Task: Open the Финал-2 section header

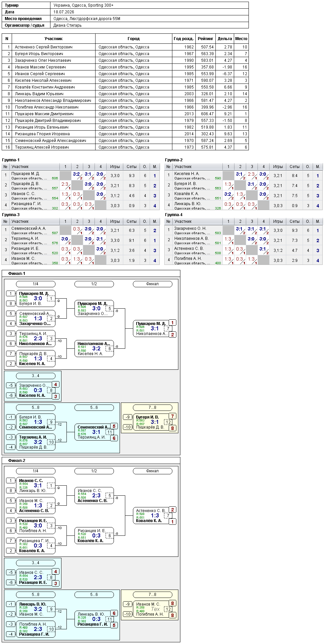Action: coord(17,461)
